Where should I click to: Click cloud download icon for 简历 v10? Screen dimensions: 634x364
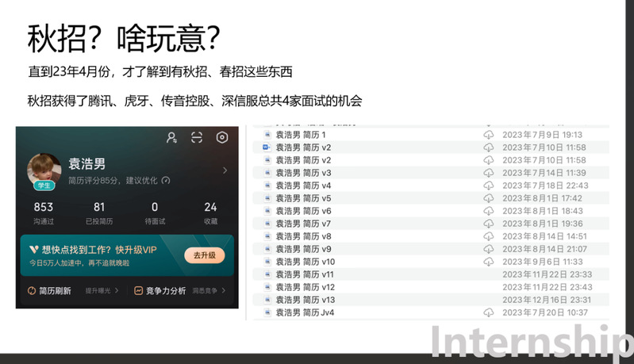pyautogui.click(x=489, y=262)
